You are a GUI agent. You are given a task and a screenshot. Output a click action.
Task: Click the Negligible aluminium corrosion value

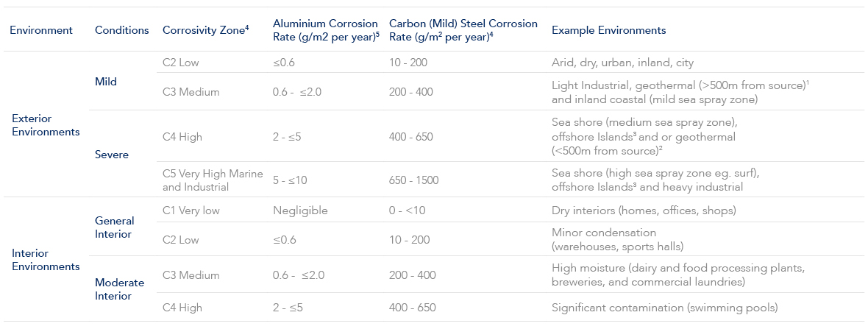point(300,211)
